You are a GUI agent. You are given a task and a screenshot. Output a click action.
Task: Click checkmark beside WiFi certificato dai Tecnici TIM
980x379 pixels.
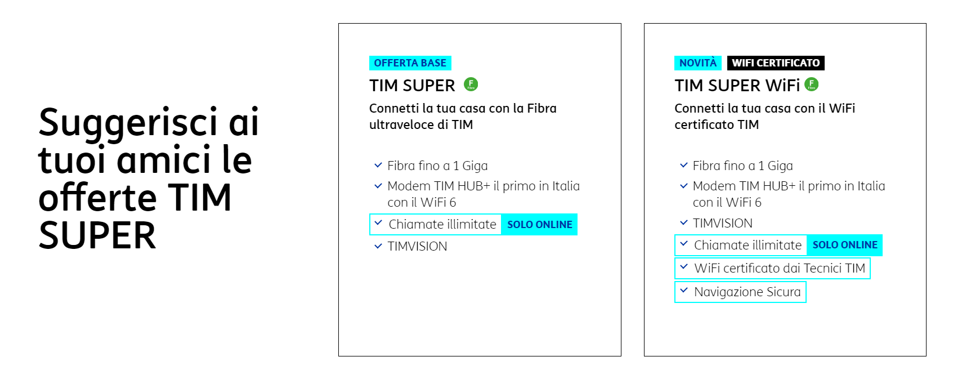684,267
